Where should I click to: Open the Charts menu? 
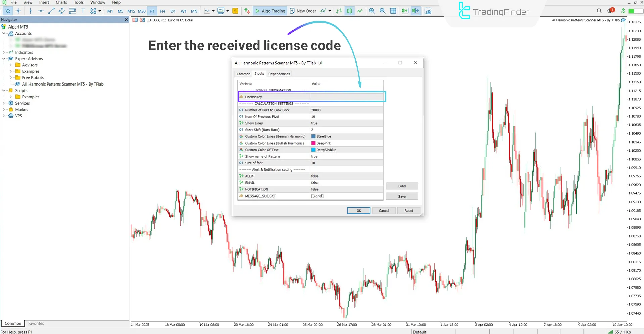(x=61, y=2)
